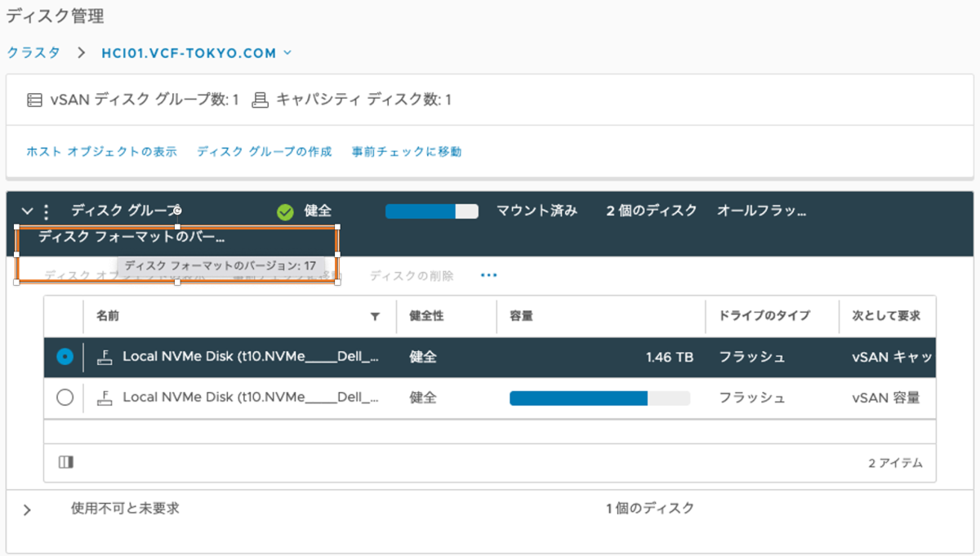Sort by 容量 column header

(522, 315)
